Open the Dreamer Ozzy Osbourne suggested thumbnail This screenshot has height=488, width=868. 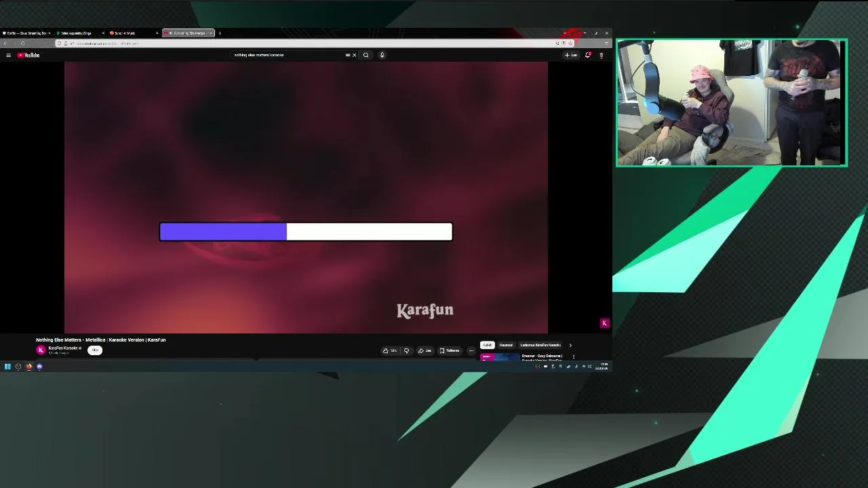click(x=500, y=357)
